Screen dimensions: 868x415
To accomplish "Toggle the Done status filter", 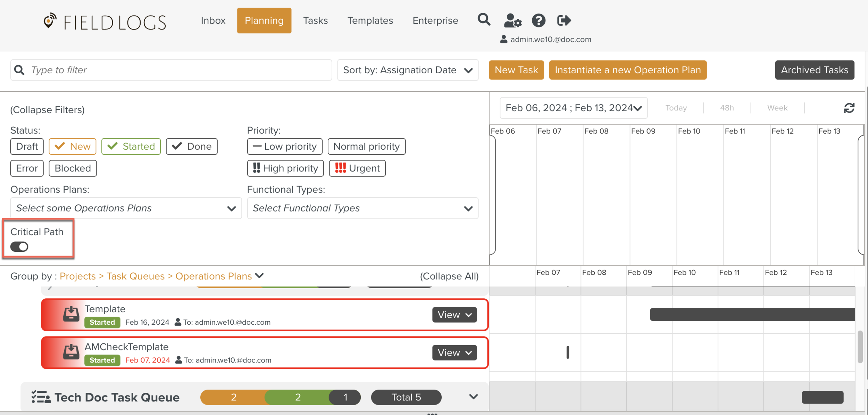I will tap(192, 146).
